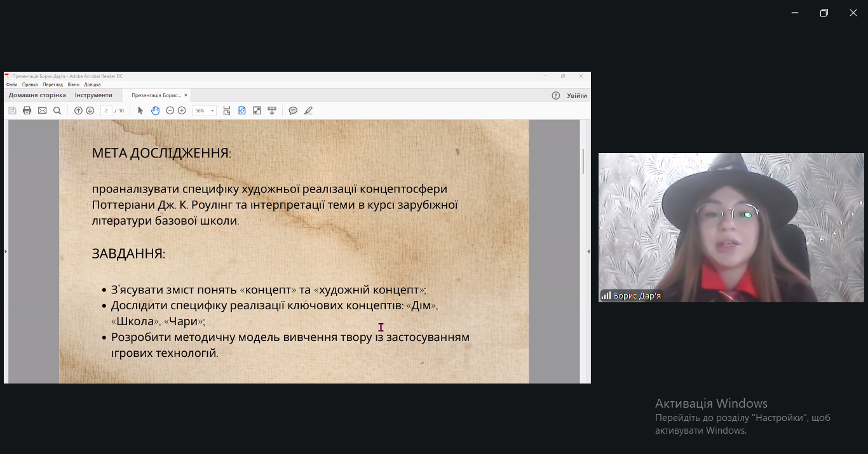Screen dimensions: 868x454
Task: Open the Файл menu
Action: point(11,83)
